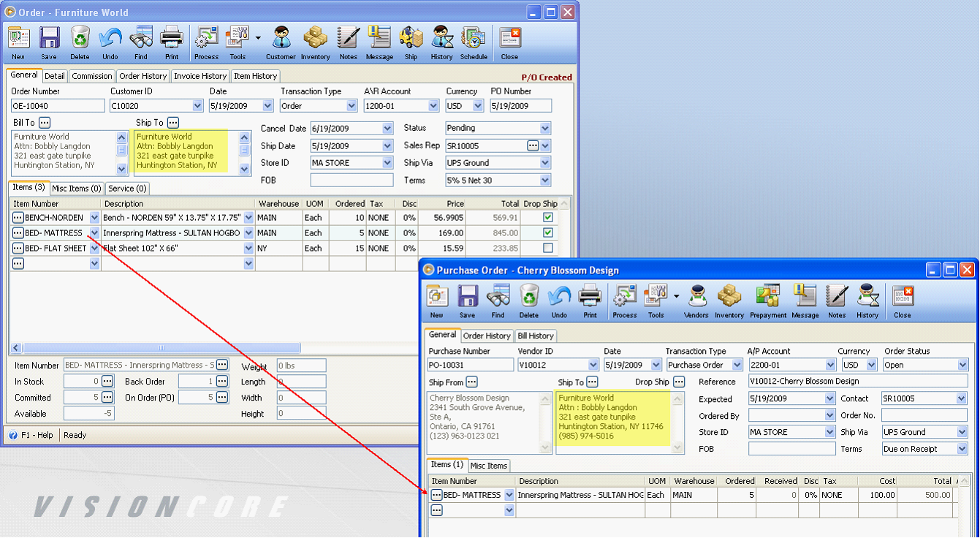
Task: Check Drop Ship for BED- FLAT SHEET row
Action: (x=548, y=249)
